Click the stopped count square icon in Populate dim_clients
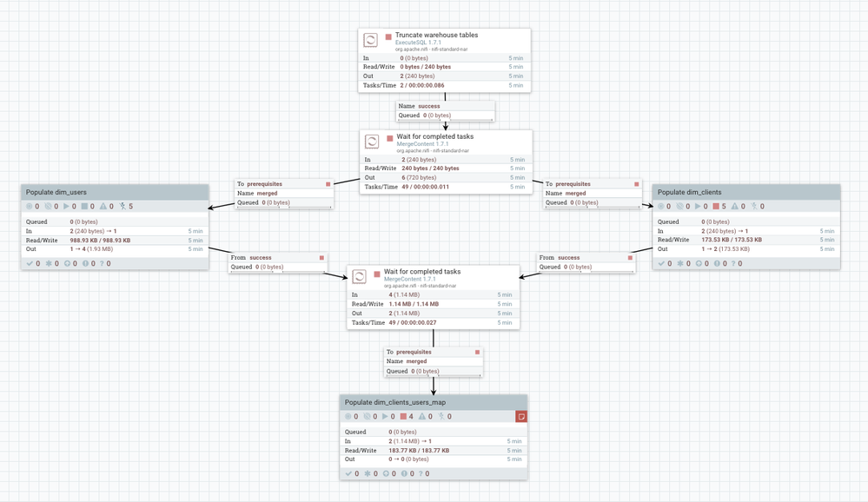 [716, 206]
